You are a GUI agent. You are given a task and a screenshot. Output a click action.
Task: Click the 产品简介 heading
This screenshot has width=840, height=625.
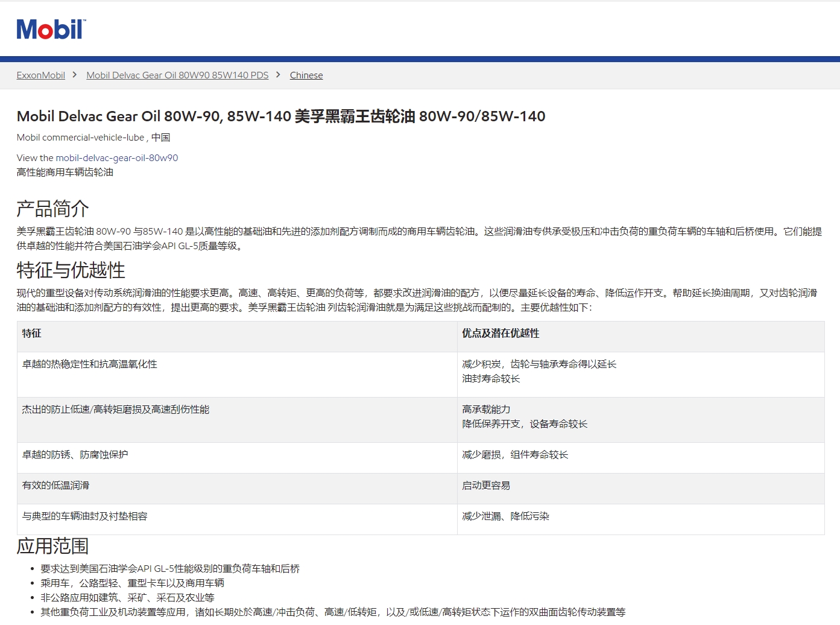(53, 209)
